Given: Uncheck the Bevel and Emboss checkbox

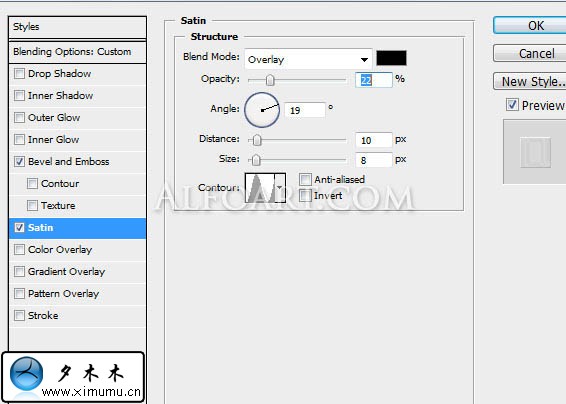Looking at the screenshot, I should (x=19, y=161).
